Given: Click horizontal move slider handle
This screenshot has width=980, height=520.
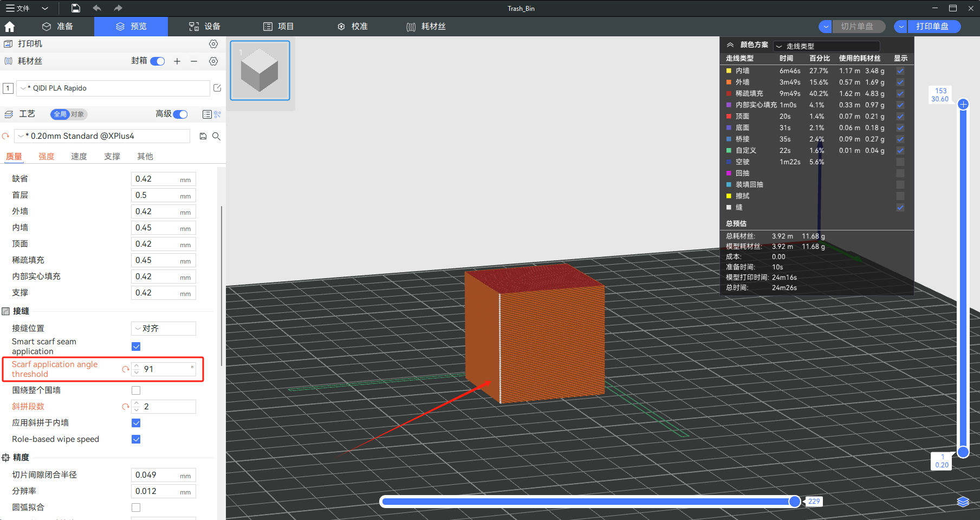Looking at the screenshot, I should tap(795, 502).
